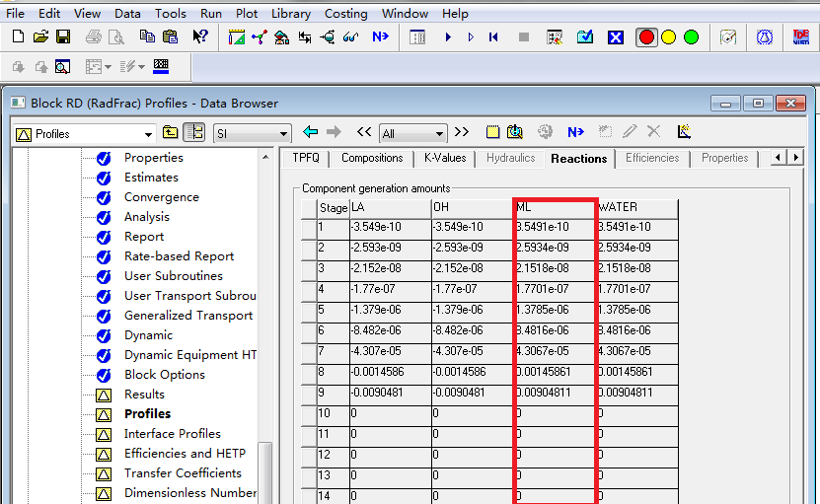This screenshot has width=820, height=504.
Task: Click the Next (N>) button in main toolbar
Action: (380, 37)
